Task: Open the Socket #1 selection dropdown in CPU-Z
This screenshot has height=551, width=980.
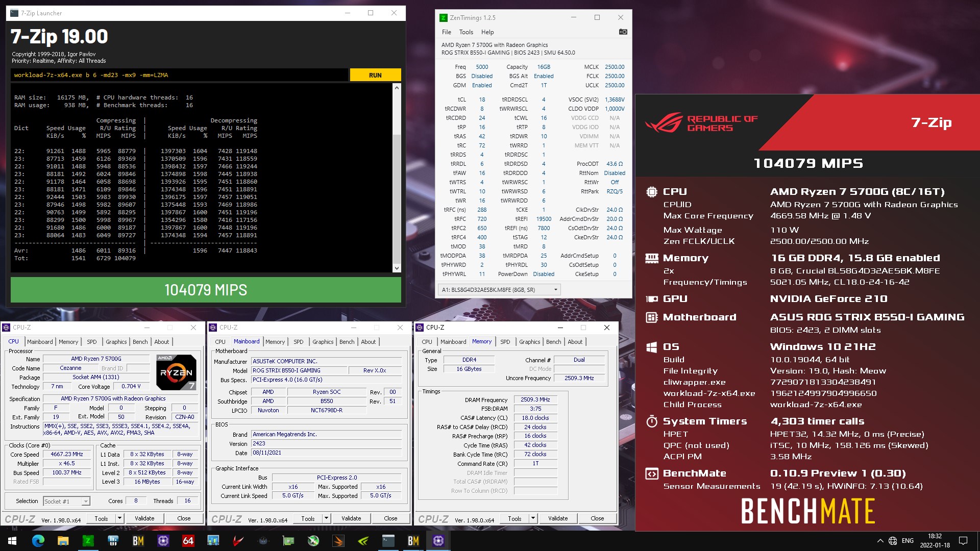Action: click(67, 502)
